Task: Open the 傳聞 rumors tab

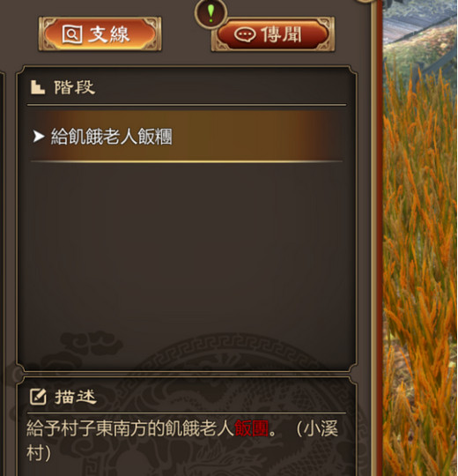Action: [273, 34]
